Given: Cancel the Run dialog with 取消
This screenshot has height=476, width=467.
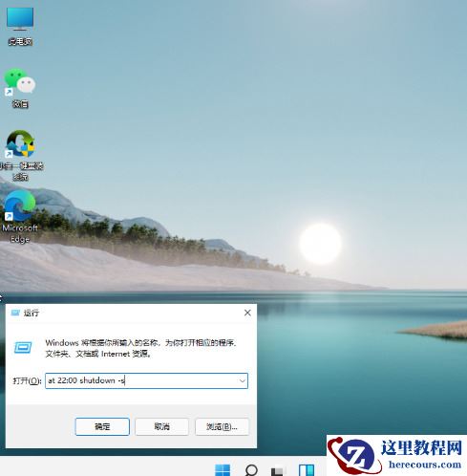Looking at the screenshot, I should [161, 426].
